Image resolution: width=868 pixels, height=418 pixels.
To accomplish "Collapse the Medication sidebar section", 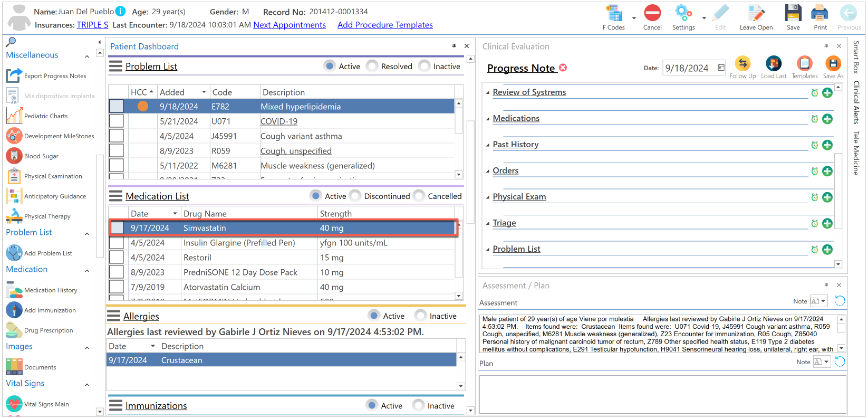I will pos(87,270).
